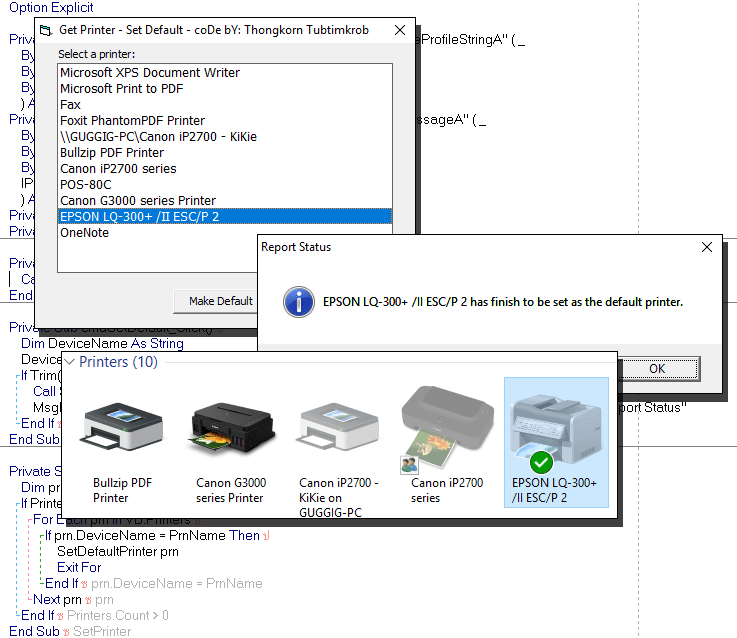
Task: Select Bullzip PDF Printer in list box
Action: (225, 153)
